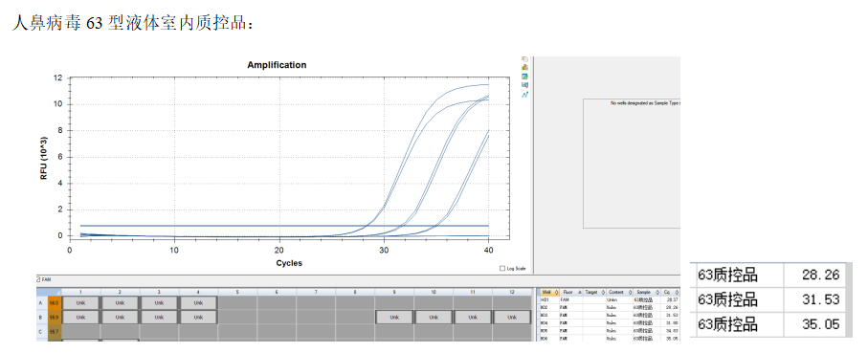Select plate column header 12
The width and height of the screenshot is (868, 353).
[512, 292]
